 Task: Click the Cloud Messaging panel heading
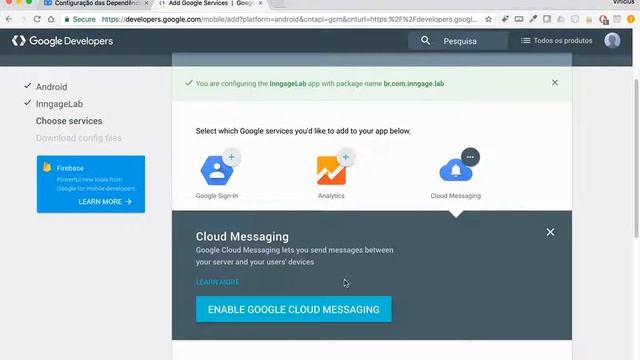click(x=242, y=237)
